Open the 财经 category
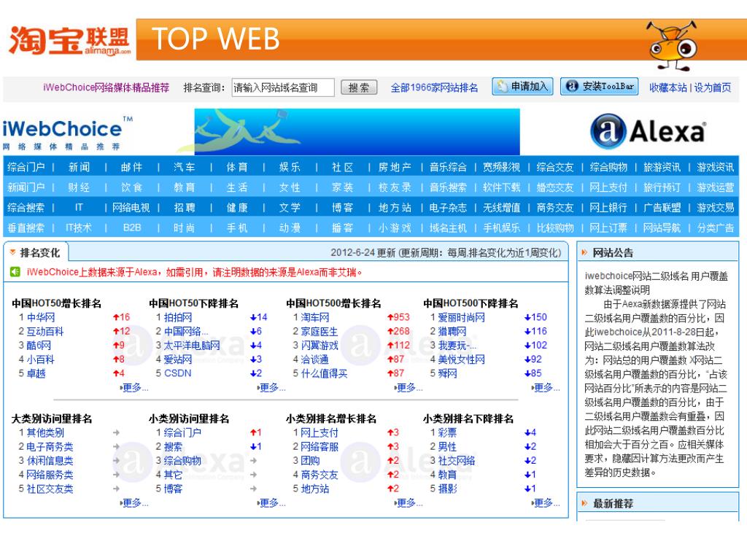 pos(79,187)
